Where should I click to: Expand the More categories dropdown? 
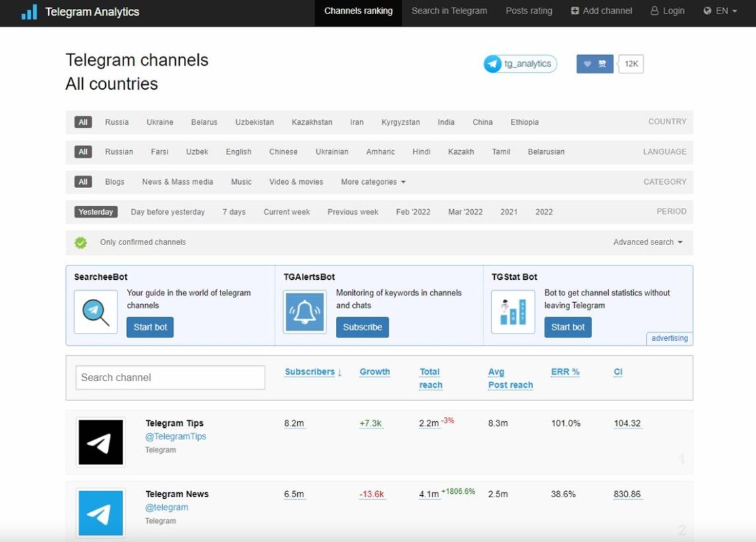tap(373, 182)
